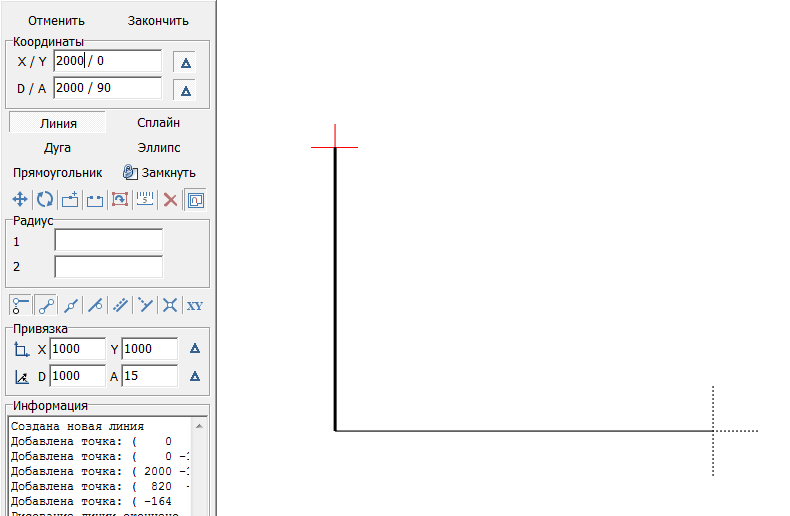Click the Привязка A field with 15

click(150, 376)
